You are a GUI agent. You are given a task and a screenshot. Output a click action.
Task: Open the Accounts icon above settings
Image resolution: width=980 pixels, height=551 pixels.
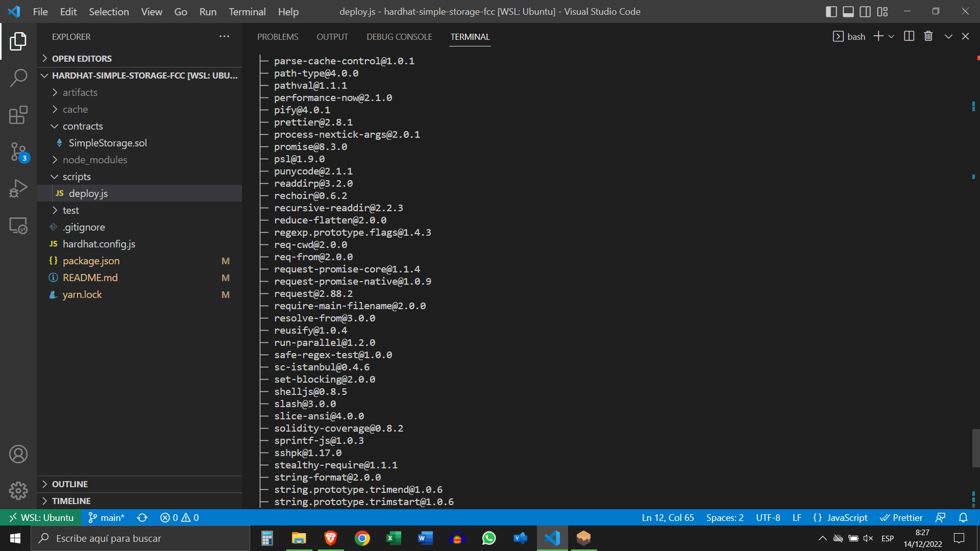(x=18, y=454)
